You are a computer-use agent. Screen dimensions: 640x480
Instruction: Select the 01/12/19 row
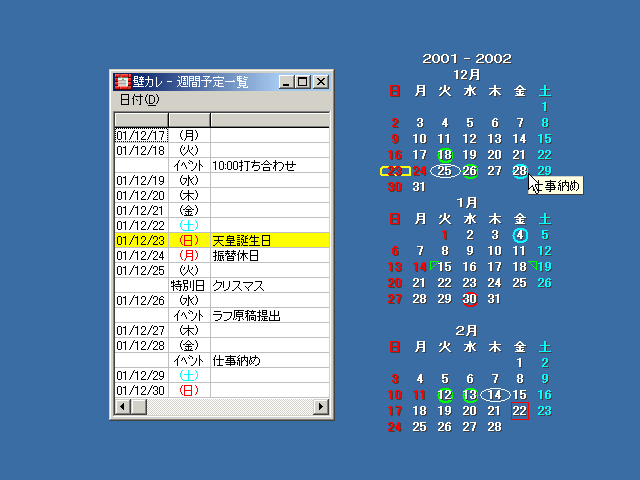(x=222, y=180)
